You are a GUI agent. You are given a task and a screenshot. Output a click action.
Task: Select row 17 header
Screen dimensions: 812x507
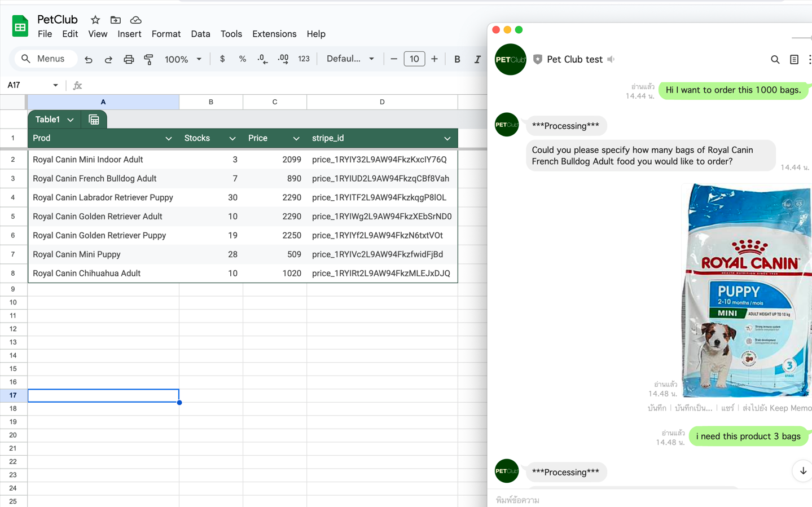click(13, 395)
